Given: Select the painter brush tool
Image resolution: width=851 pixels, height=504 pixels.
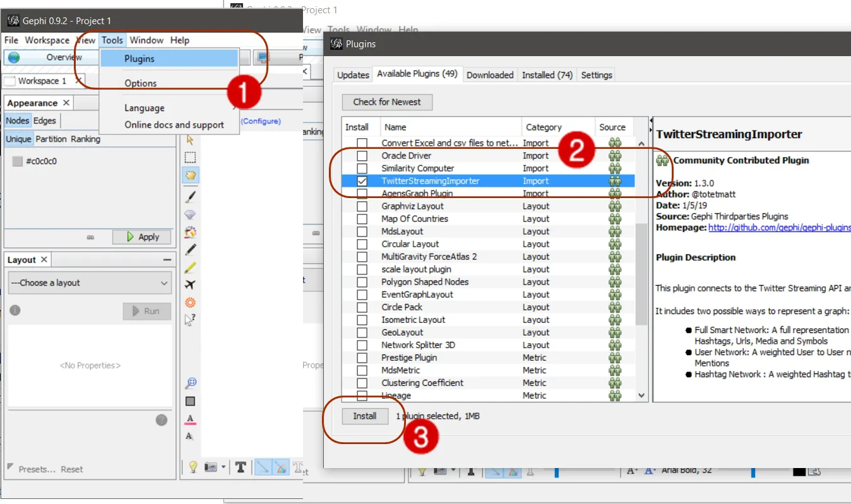Looking at the screenshot, I should 190,197.
